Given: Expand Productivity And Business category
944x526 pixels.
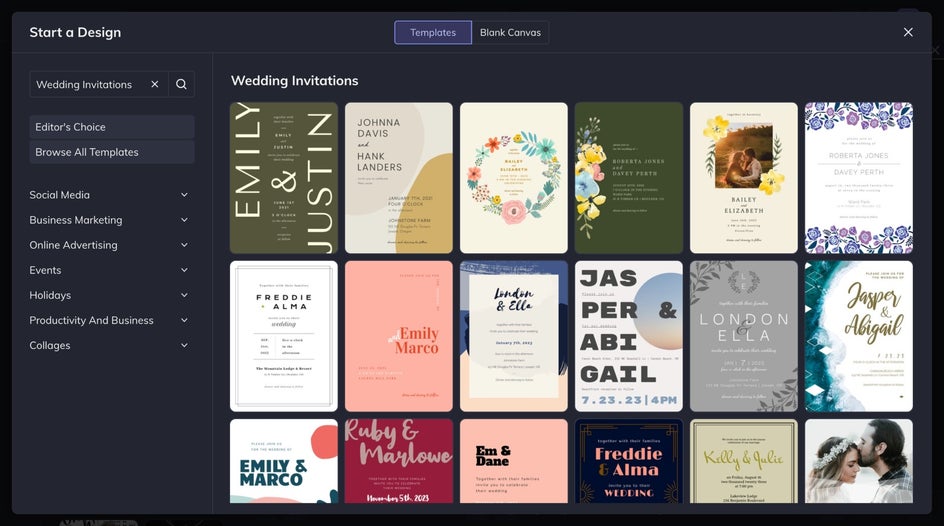Looking at the screenshot, I should pos(109,320).
